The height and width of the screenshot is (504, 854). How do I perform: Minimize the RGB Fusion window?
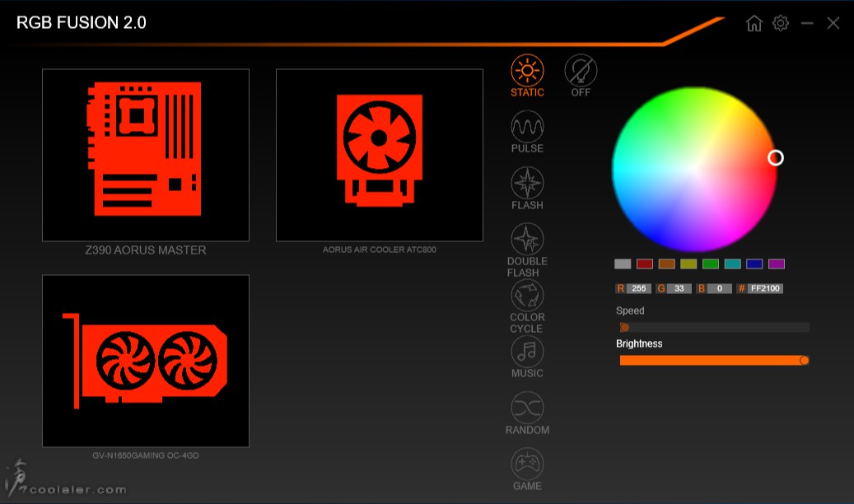coord(807,23)
